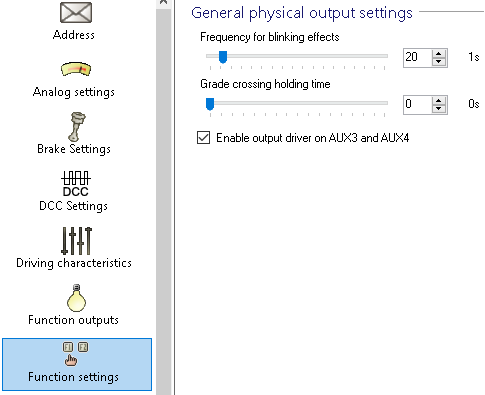Screen dimensions: 485x395
Task: Click the Frequency for blinking effects label
Action: (x=270, y=37)
